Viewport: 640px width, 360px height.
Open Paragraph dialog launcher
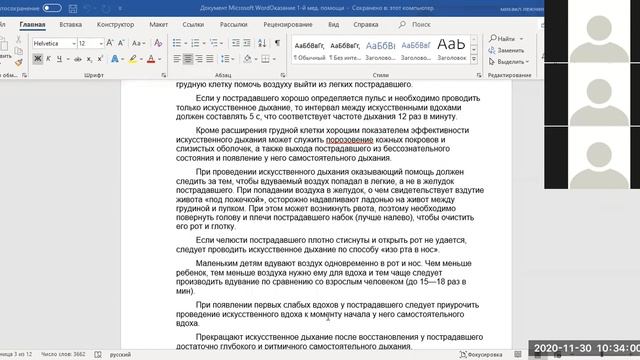click(x=283, y=75)
